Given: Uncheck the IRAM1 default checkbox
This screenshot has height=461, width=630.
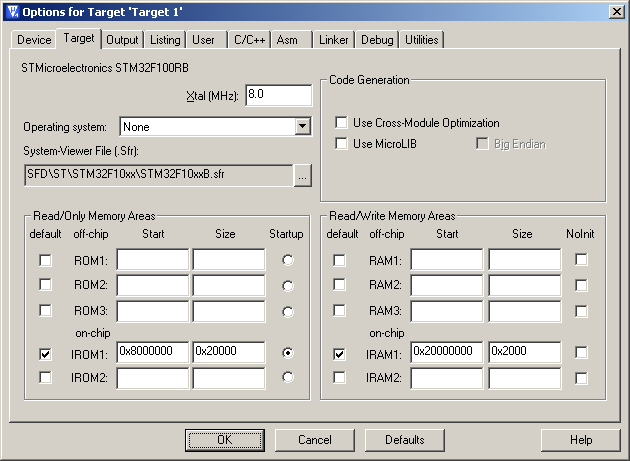Looking at the screenshot, I should pyautogui.click(x=340, y=354).
